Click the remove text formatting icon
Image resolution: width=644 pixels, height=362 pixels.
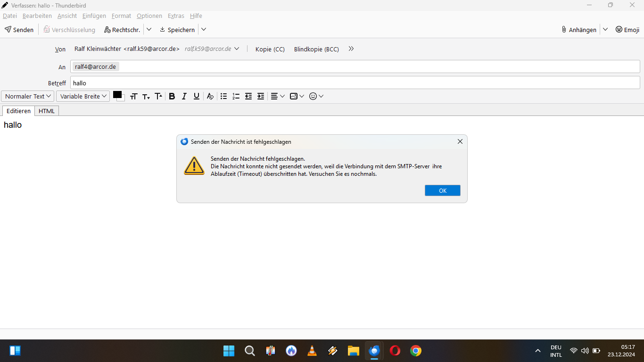210,96
